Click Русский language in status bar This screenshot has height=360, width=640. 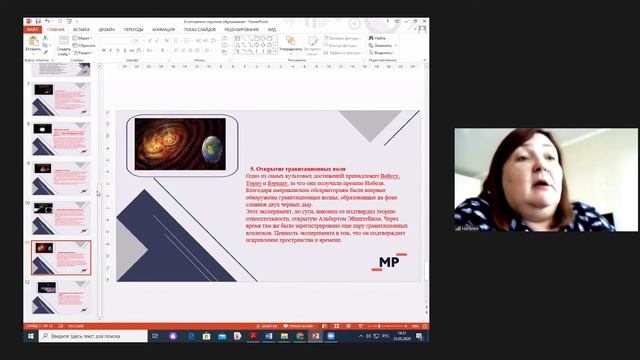(x=76, y=326)
